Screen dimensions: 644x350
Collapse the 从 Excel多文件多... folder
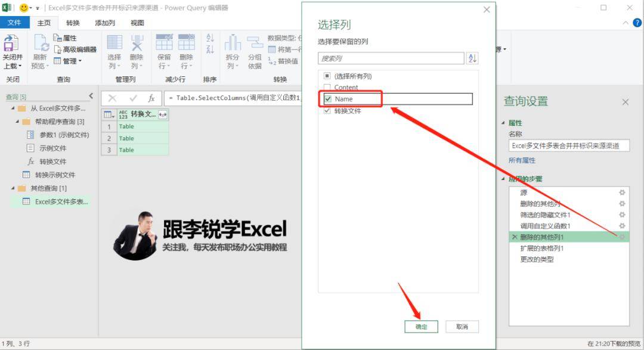tap(13, 109)
